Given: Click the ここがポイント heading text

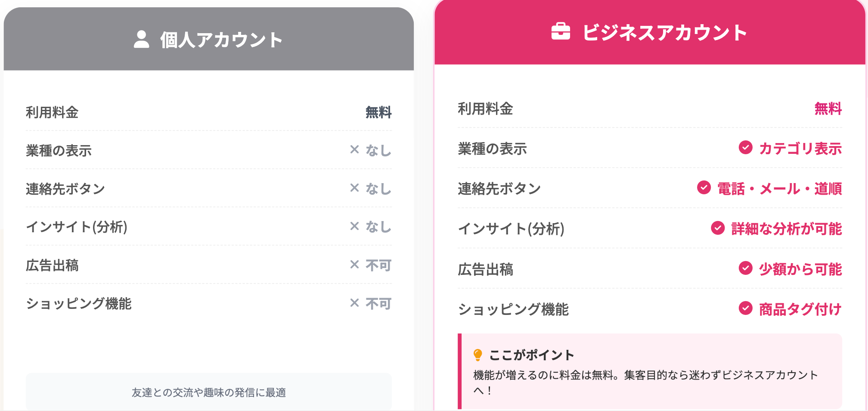Looking at the screenshot, I should coord(532,355).
